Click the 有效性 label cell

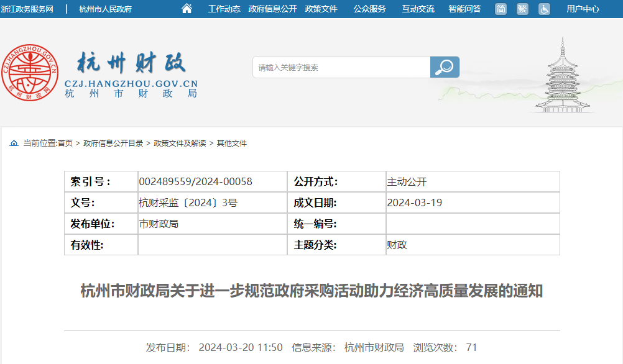(x=101, y=245)
